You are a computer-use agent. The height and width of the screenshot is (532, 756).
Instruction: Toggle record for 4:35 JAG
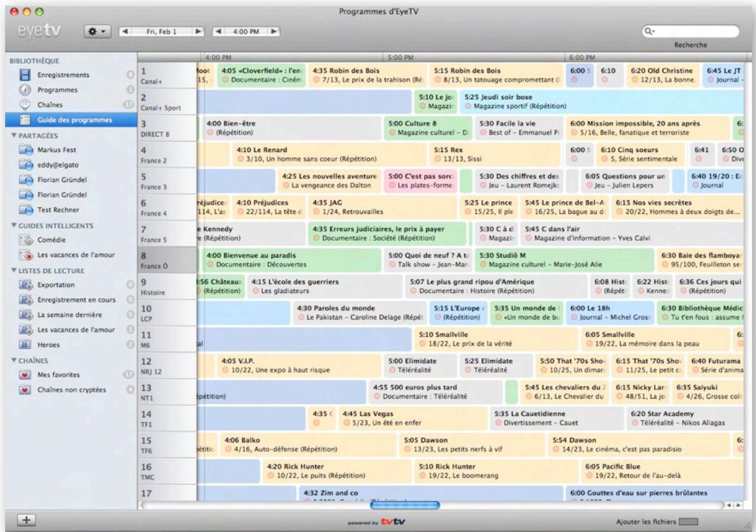pyautogui.click(x=316, y=212)
